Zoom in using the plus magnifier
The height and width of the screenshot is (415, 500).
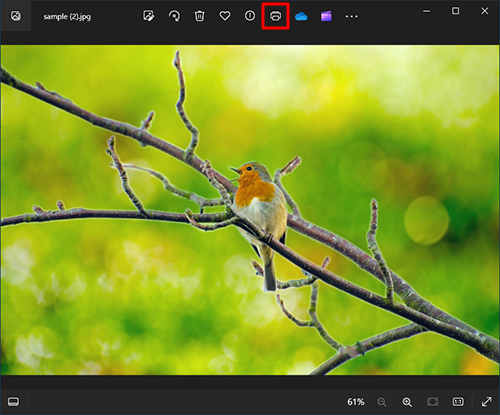[407, 402]
